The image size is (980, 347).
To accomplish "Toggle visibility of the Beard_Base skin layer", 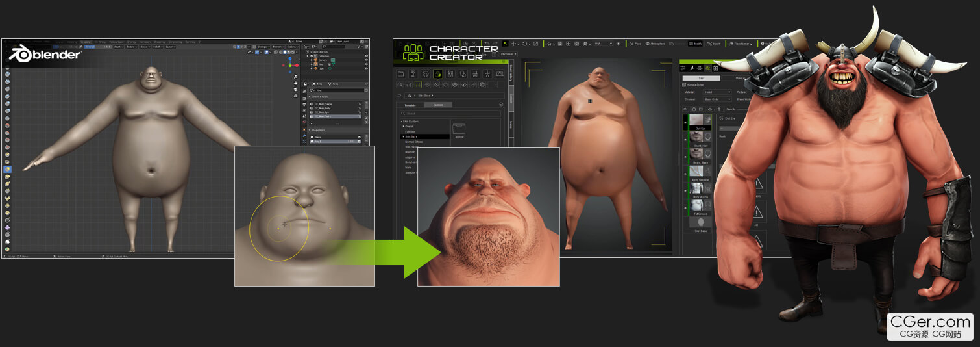I will coord(685,156).
